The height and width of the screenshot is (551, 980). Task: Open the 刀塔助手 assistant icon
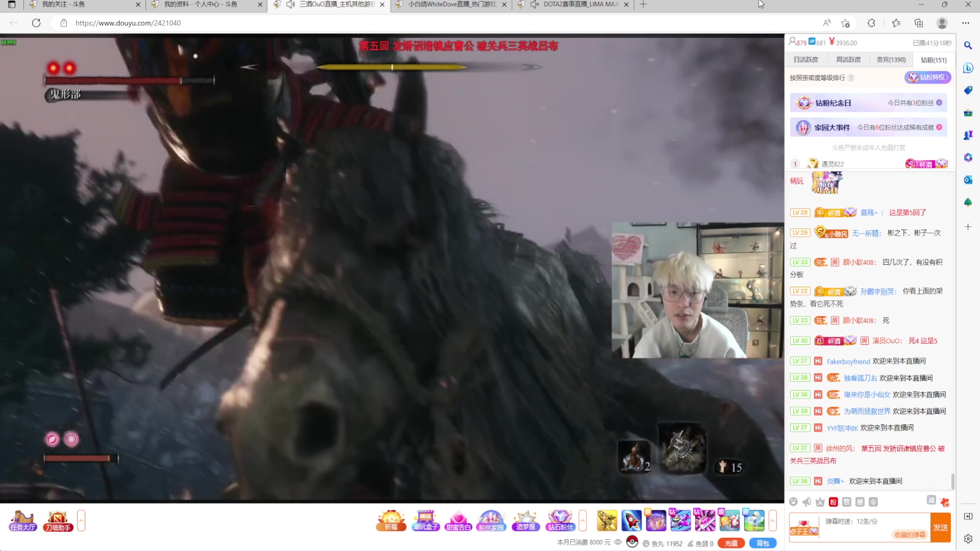point(58,521)
